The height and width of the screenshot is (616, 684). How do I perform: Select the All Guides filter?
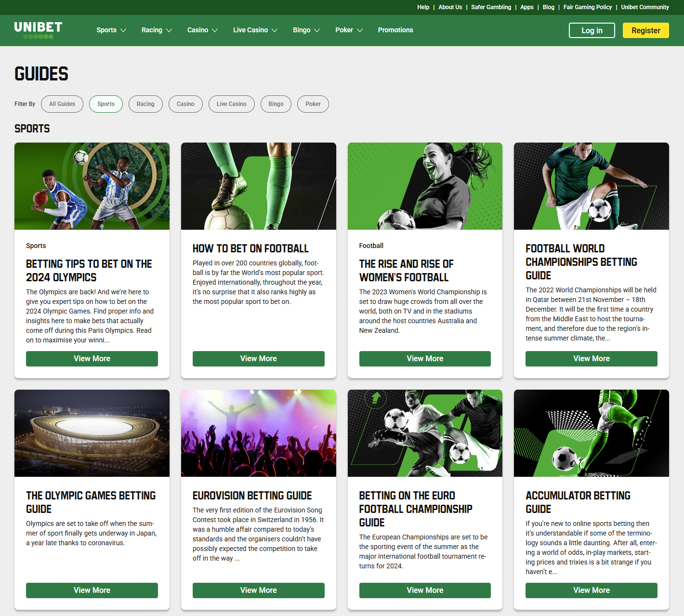point(62,104)
